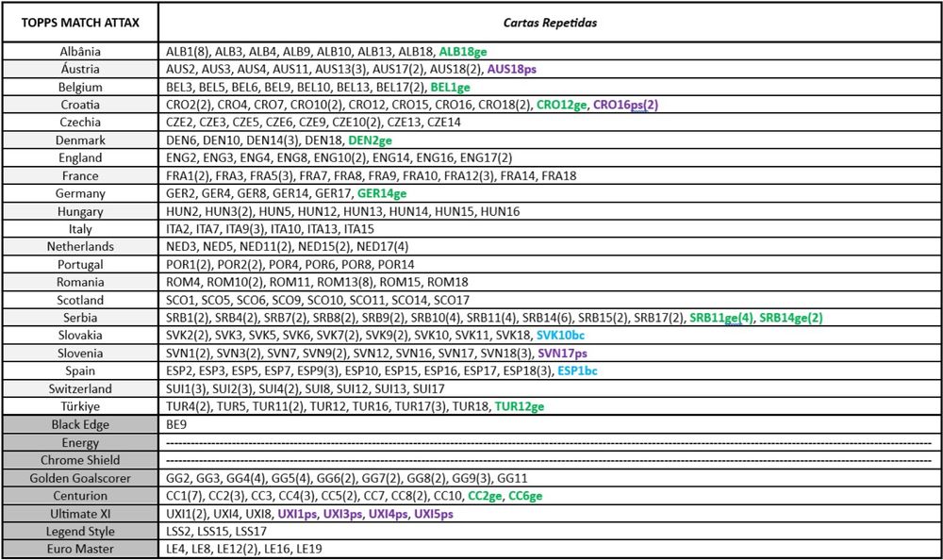Click the TOPPS MATCH ATTAX header cell
Screen dimensions: 943x560
pyautogui.click(x=80, y=23)
